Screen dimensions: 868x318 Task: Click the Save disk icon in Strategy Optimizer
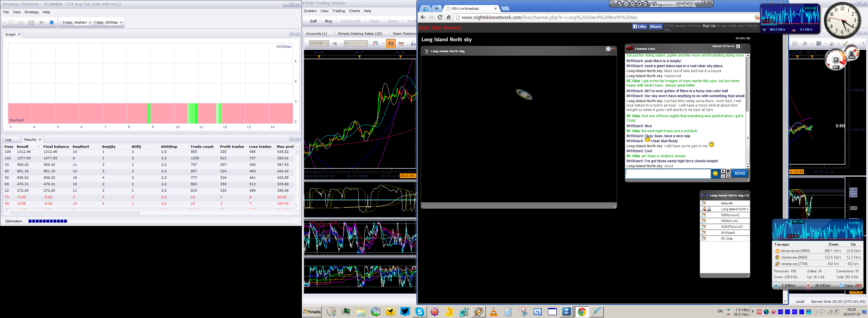[31, 23]
